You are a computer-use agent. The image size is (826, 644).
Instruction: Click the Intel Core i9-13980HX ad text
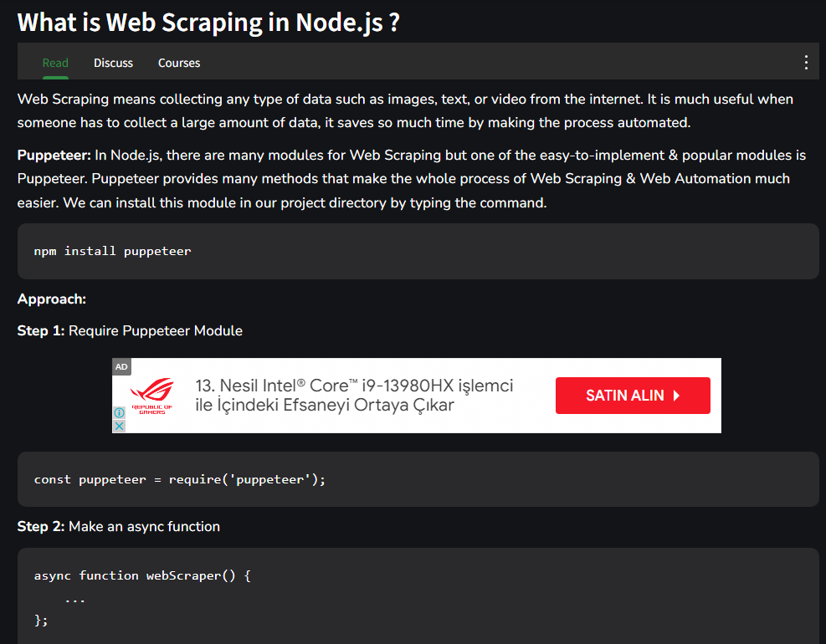click(354, 395)
